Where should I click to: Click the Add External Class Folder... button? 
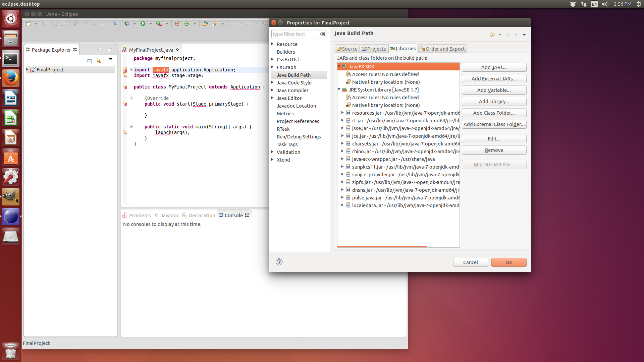coord(494,124)
